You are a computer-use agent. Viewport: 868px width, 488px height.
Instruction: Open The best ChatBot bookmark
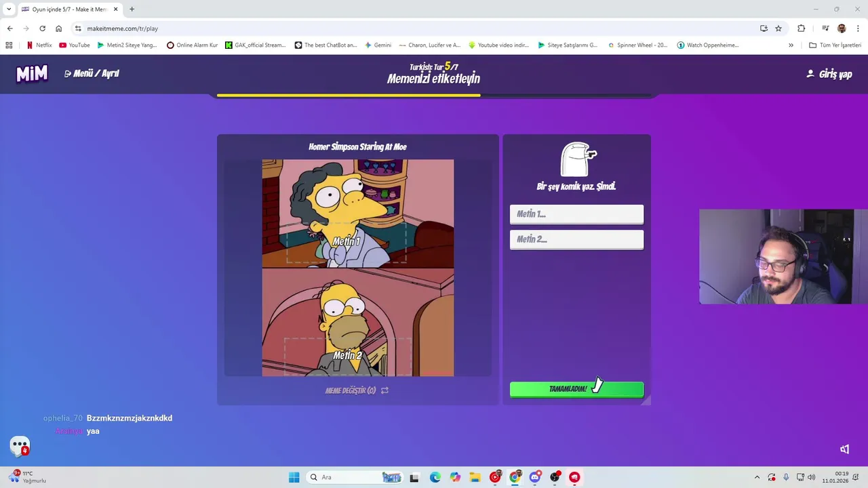(325, 45)
